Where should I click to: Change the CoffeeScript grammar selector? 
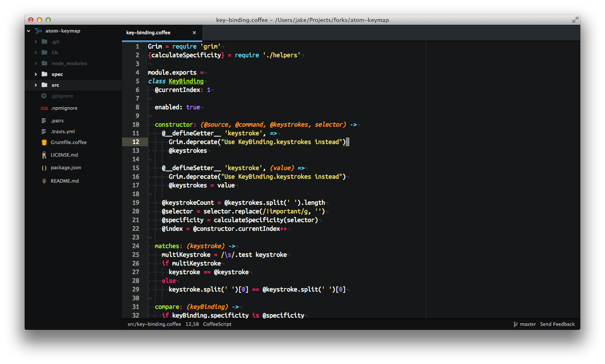pyautogui.click(x=217, y=324)
